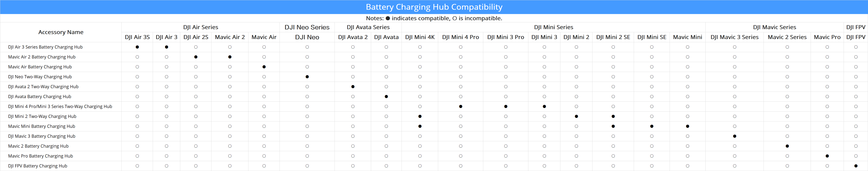Click the Battery Charging Hub Compatibility title bar
Viewport: 868px width, 171px height.
(434, 7)
